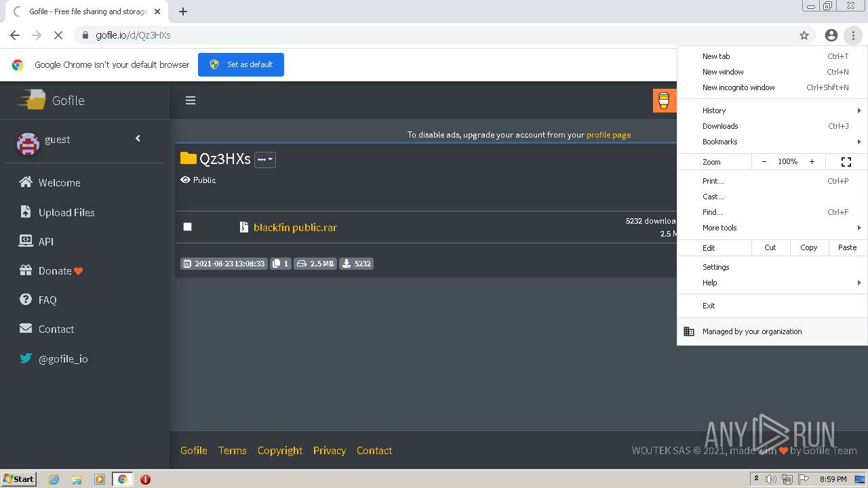The image size is (868, 488).
Task: Click the address bar URL
Action: point(133,35)
